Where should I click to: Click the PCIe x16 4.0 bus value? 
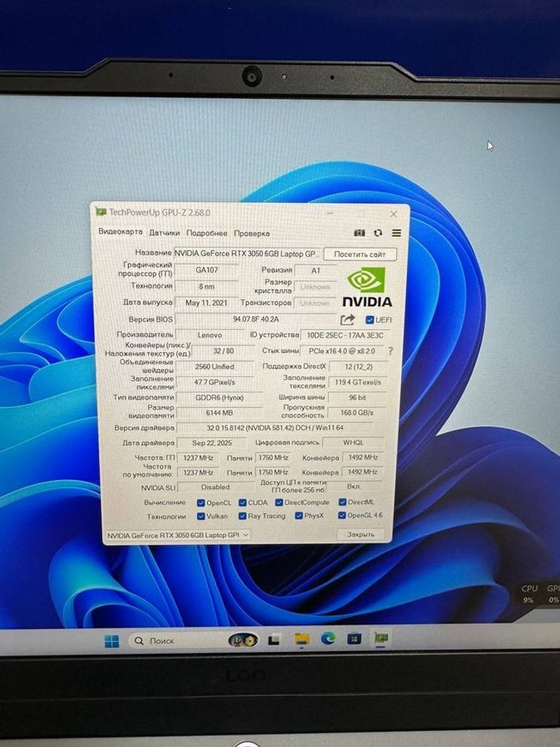pos(343,351)
